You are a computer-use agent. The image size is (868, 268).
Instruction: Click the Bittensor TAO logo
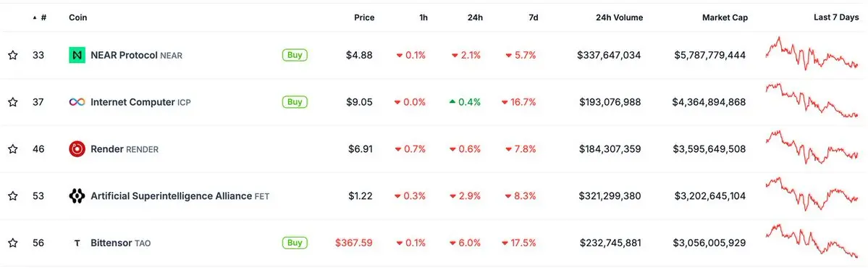click(x=77, y=243)
